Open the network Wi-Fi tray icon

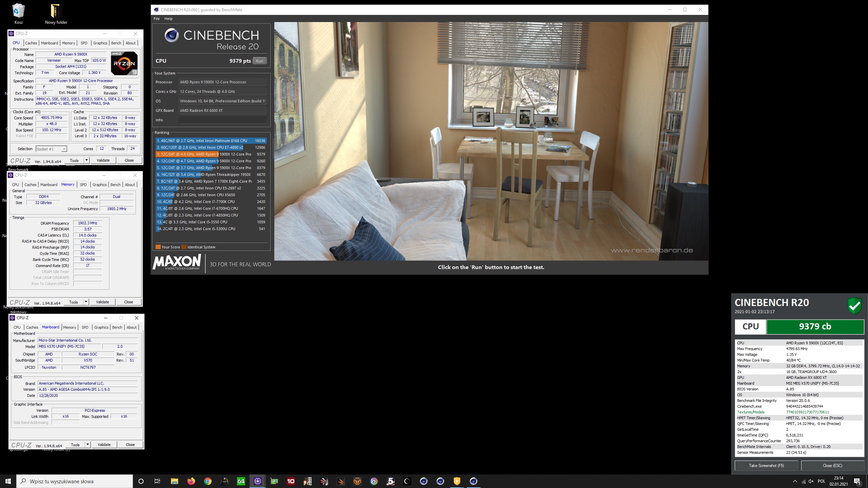(803, 481)
